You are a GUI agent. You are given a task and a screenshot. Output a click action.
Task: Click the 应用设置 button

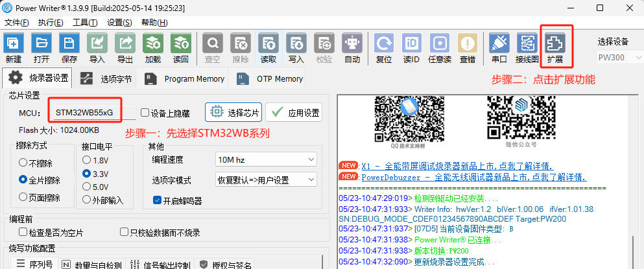tap(294, 112)
